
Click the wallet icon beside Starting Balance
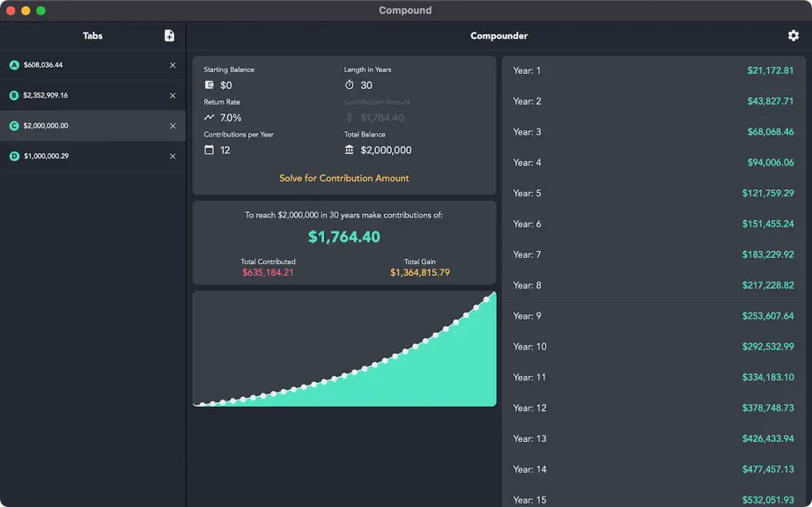pyautogui.click(x=210, y=84)
